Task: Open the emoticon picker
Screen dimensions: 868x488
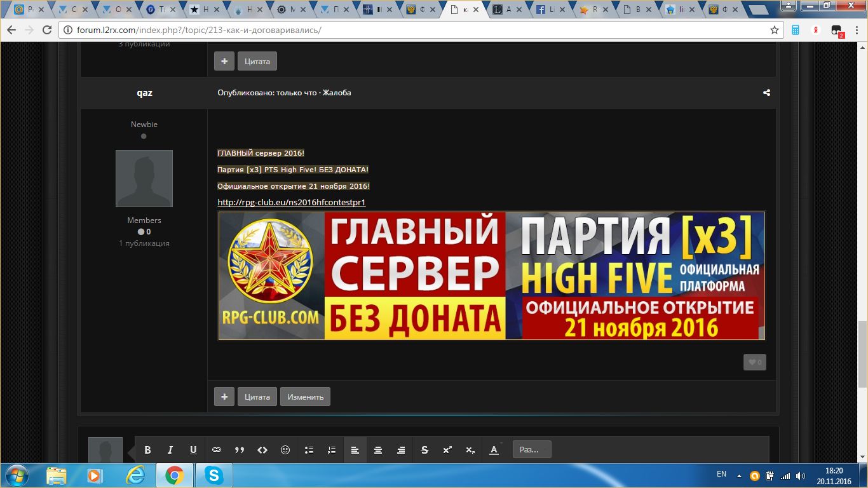Action: click(285, 450)
